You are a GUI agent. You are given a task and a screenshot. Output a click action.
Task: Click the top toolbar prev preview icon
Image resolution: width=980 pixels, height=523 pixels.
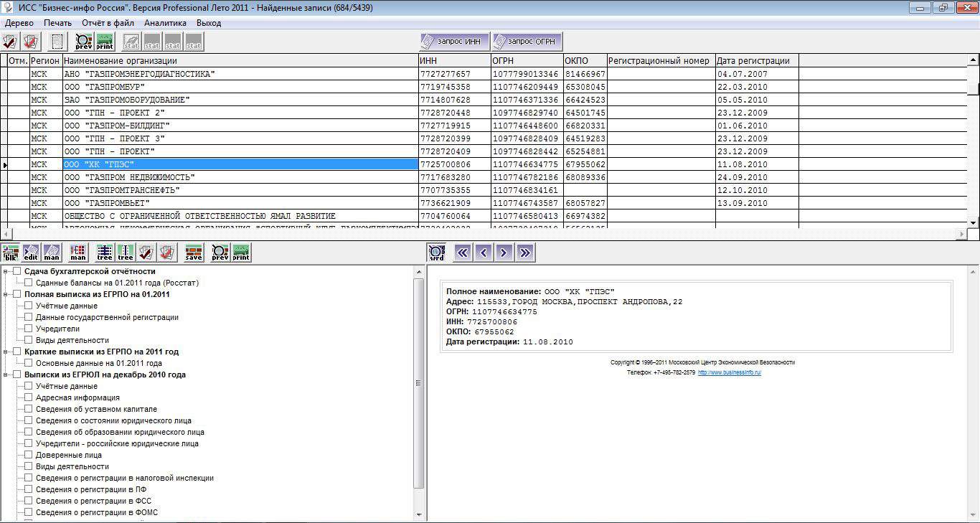click(x=84, y=42)
